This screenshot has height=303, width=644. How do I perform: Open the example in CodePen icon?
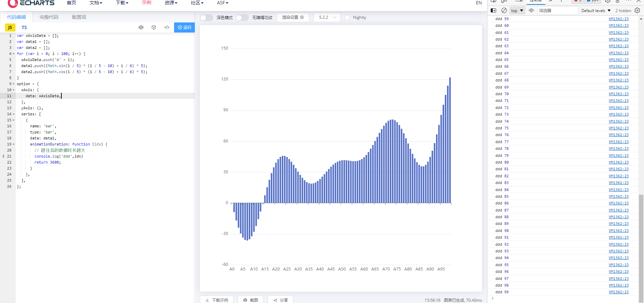click(141, 27)
